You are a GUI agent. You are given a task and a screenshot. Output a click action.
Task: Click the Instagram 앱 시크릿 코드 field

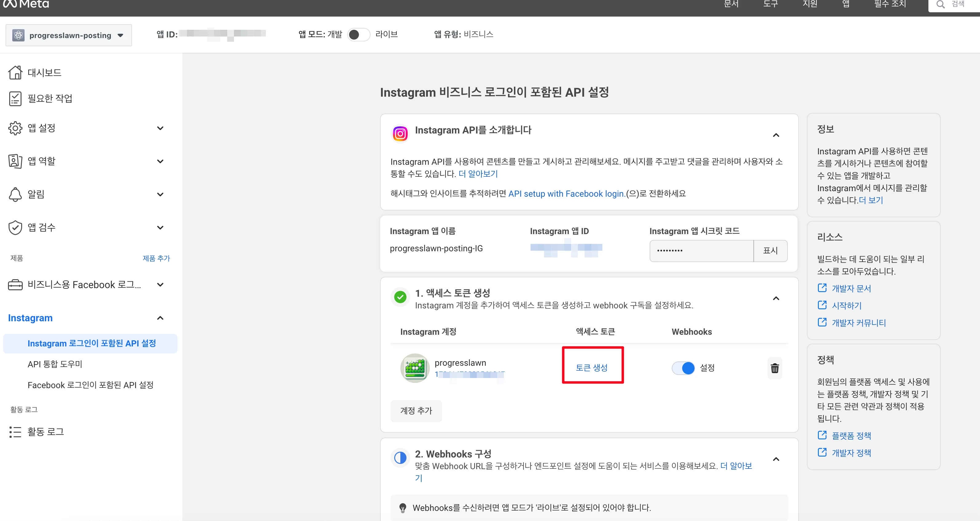point(702,251)
